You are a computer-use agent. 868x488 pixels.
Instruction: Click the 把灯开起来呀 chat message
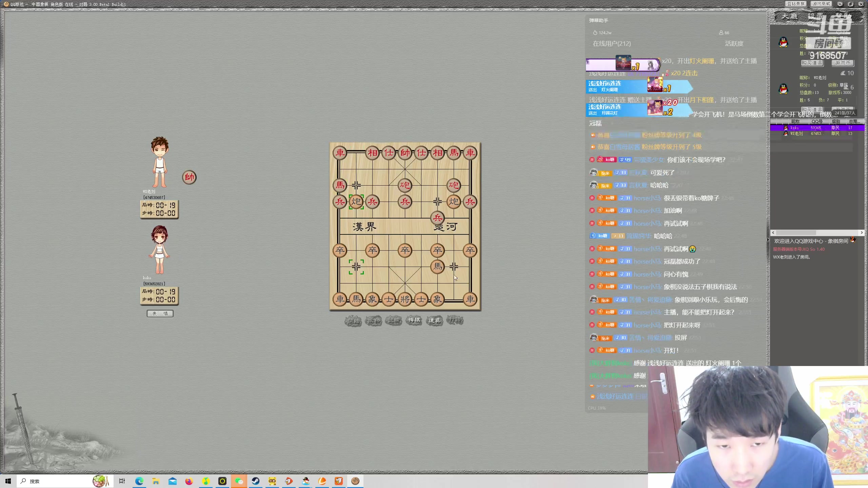682,325
